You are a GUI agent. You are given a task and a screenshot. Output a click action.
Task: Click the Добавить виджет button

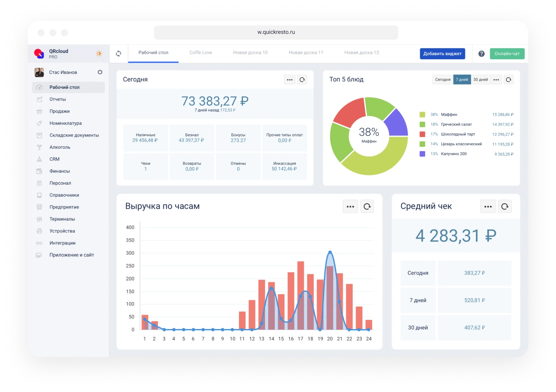[x=442, y=54]
